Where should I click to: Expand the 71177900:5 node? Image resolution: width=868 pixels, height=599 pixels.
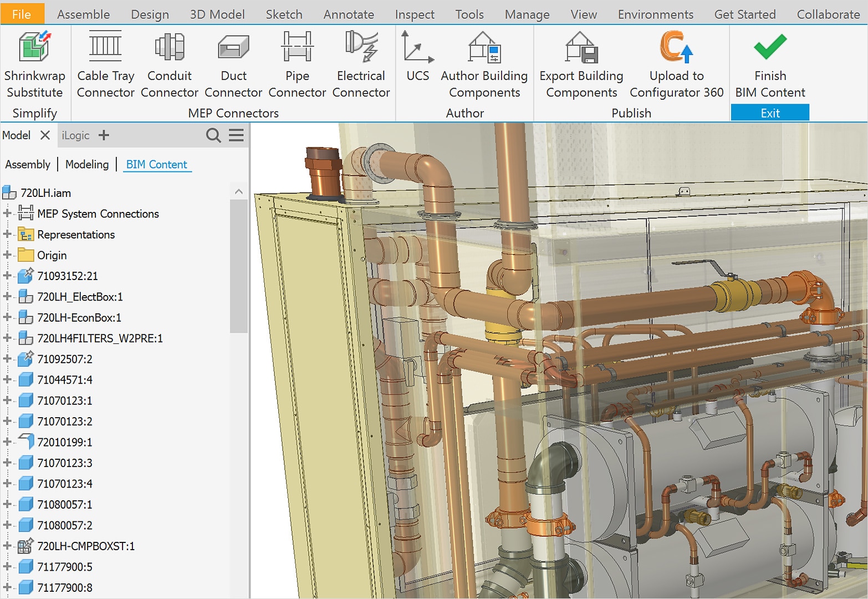(x=7, y=567)
